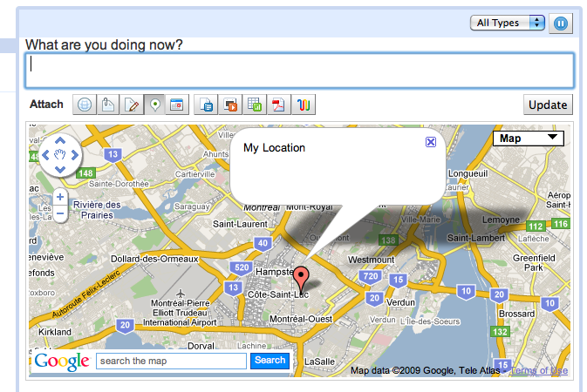Focus the 'What are you doing now?' text box

tap(299, 71)
